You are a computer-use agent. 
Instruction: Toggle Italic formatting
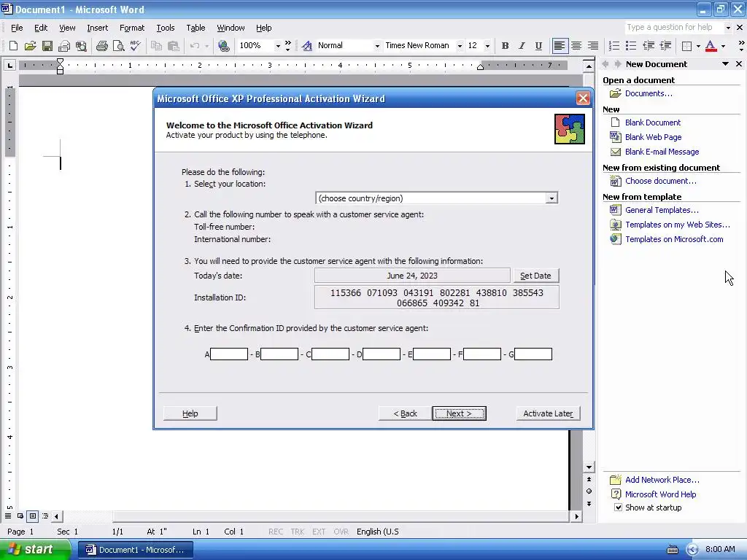(x=522, y=46)
